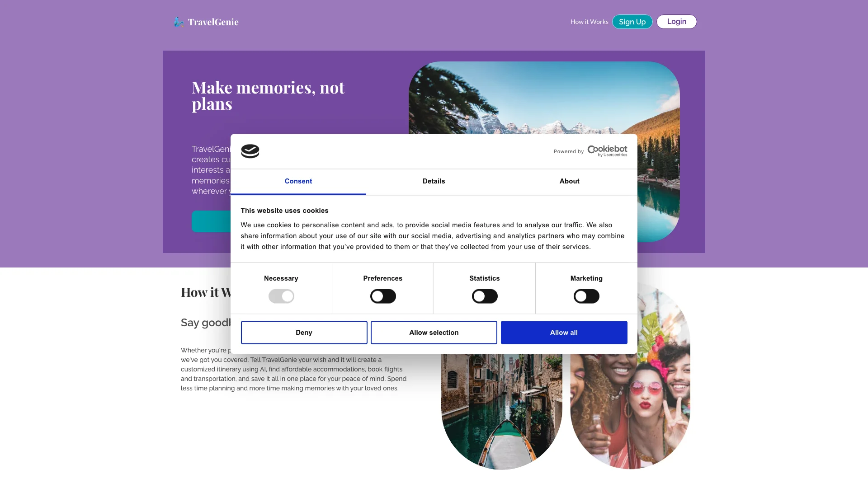Select the Allow selection option
Screen dimensions: 868x488
[434, 333]
